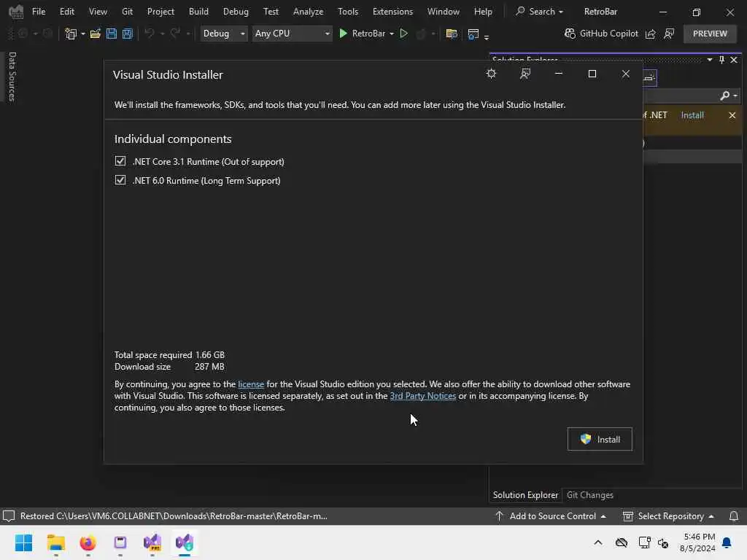
Task: Open Select Repository menu
Action: [668, 516]
